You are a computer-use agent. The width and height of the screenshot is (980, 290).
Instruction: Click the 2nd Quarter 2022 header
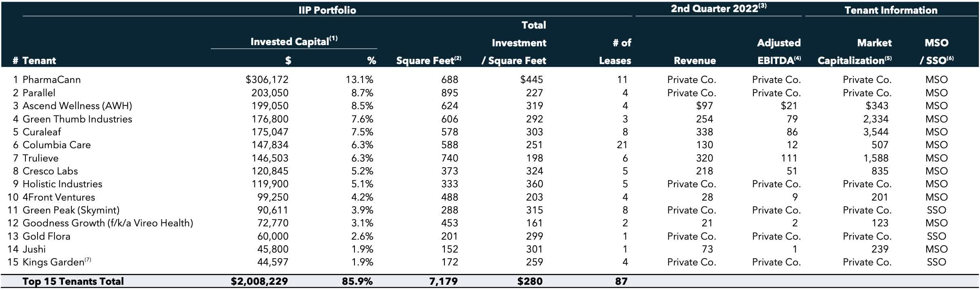[718, 8]
